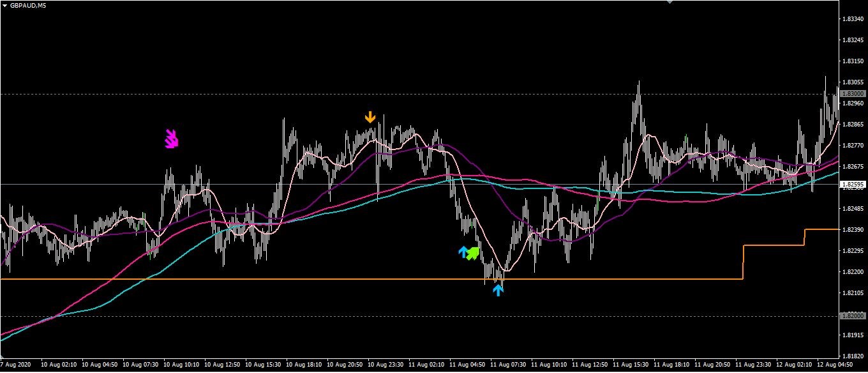Screen dimensions: 868x373
Task: Click the 1.82865 price scale value
Action: coord(853,125)
